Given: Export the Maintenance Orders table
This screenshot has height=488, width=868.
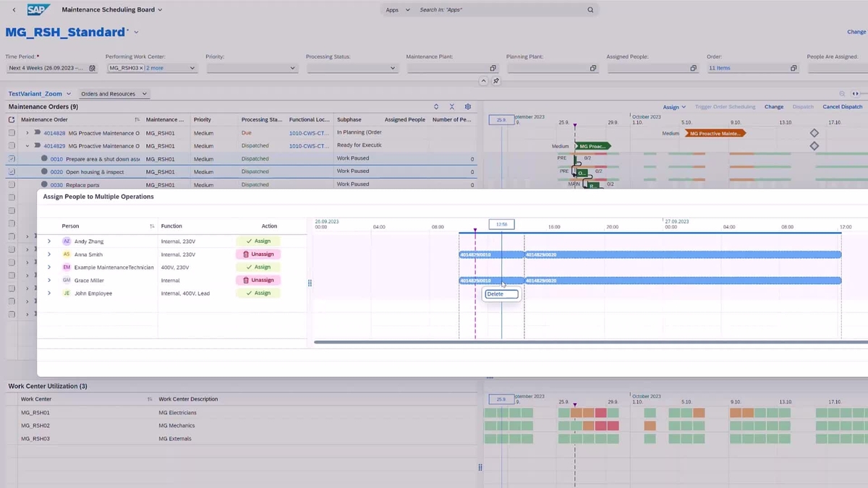Looking at the screenshot, I should tap(452, 106).
